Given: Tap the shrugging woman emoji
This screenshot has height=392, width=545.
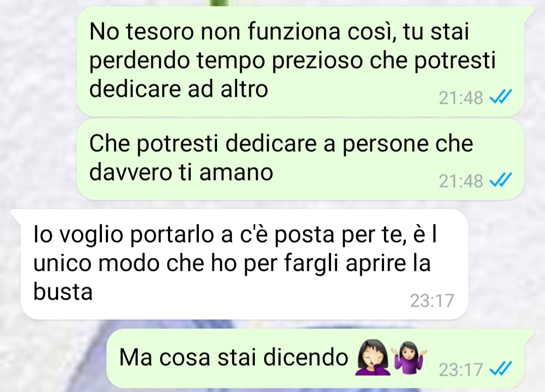Looking at the screenshot, I should pos(409,358).
